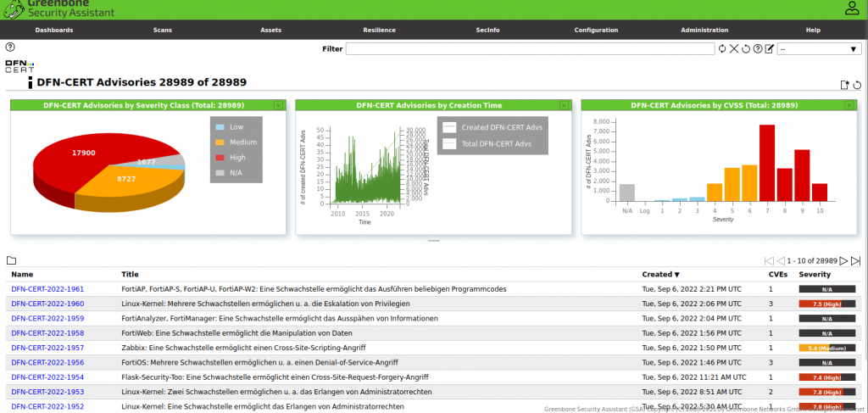
Task: Open advisory DFN-CERT-2022-1959
Action: click(x=47, y=318)
